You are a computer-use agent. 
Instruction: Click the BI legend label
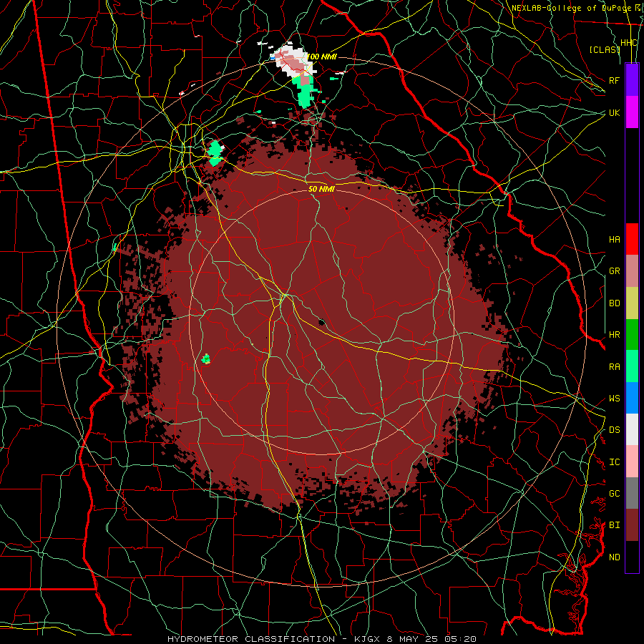tap(614, 525)
